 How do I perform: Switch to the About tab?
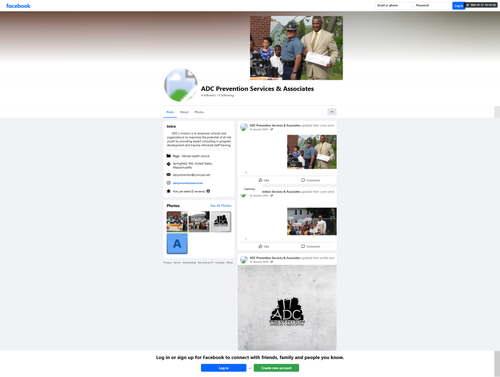[184, 112]
